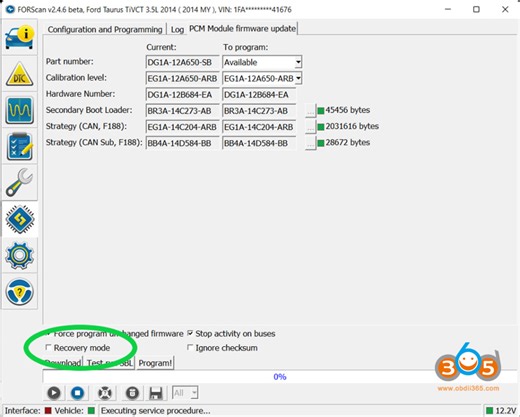Click the FORScan app icon in title bar
This screenshot has width=520, height=417.
pyautogui.click(x=10, y=9)
